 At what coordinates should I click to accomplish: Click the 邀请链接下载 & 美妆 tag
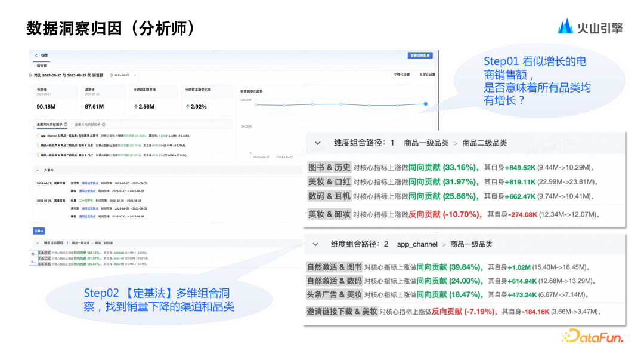(x=342, y=311)
